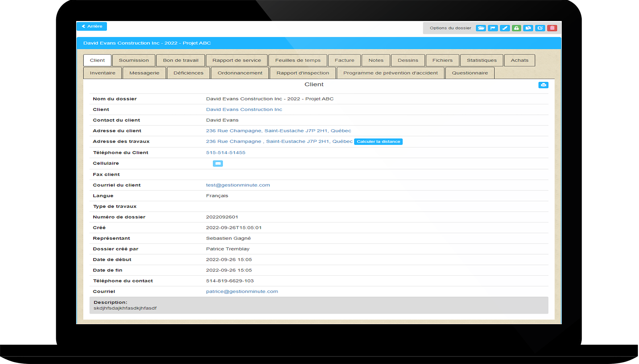The width and height of the screenshot is (639, 364).
Task: Click the paintbrush icon in dossier options
Action: [505, 28]
